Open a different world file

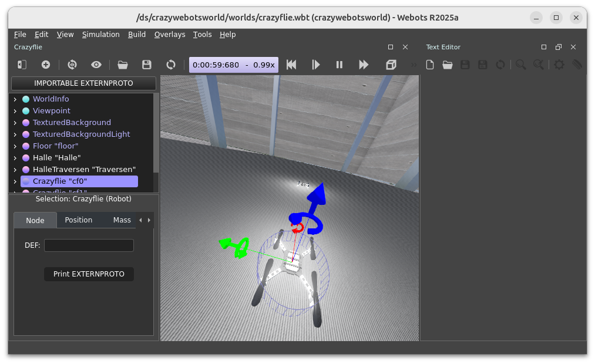point(122,65)
